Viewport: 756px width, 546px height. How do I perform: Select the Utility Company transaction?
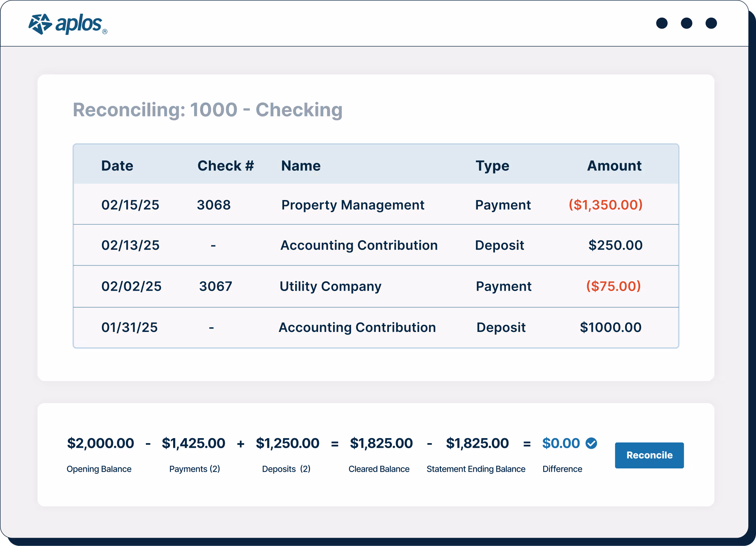point(330,286)
